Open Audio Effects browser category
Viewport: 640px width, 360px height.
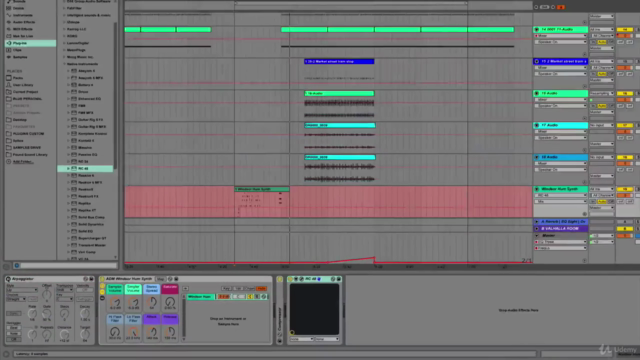point(24,22)
